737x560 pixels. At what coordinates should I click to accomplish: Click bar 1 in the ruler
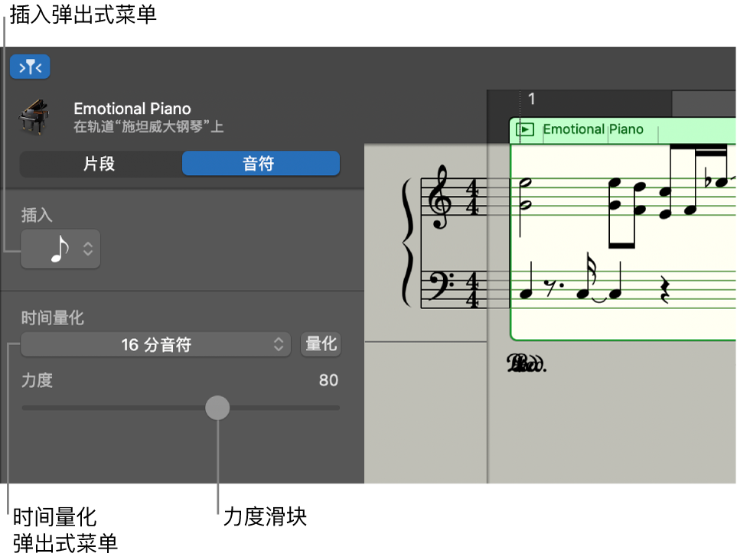[532, 99]
